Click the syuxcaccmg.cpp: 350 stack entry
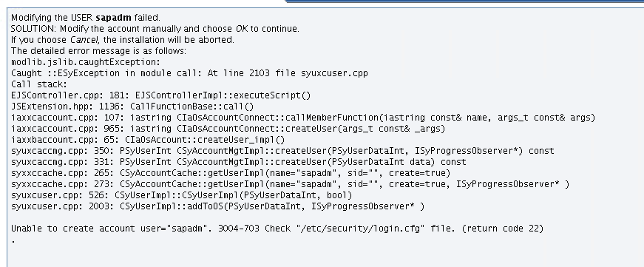The image size is (644, 267). point(282,151)
